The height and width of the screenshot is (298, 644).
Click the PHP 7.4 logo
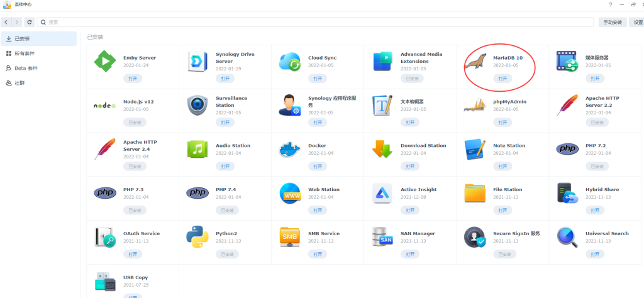click(x=197, y=192)
